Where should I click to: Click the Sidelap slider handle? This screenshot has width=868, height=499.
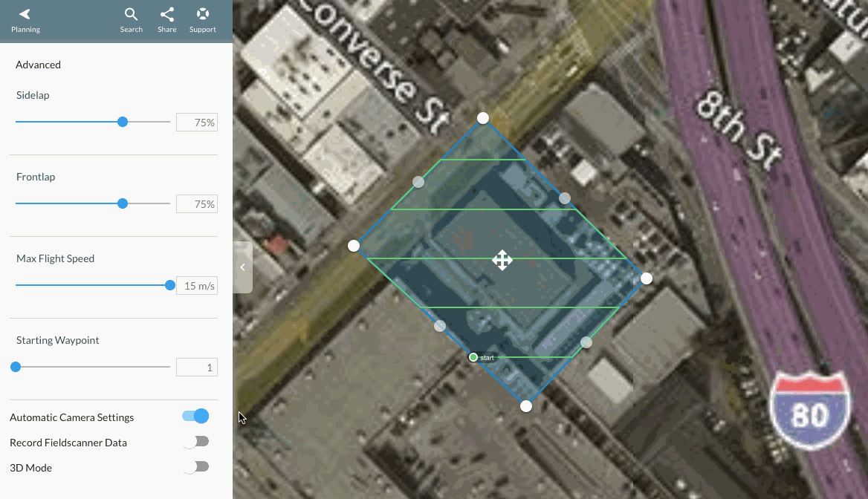123,122
